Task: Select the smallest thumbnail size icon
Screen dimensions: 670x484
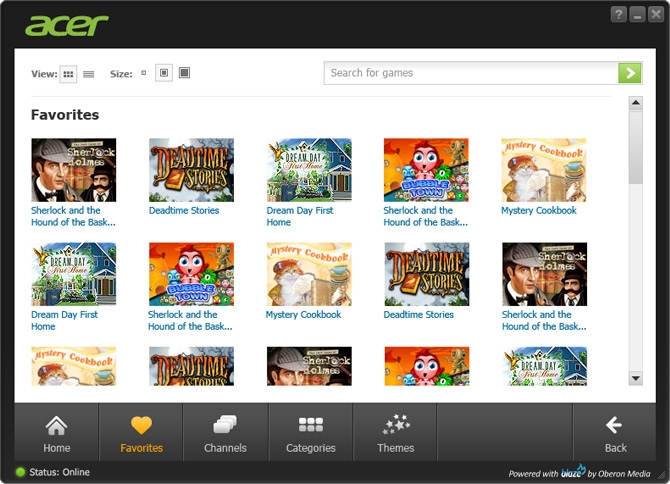Action: [144, 73]
